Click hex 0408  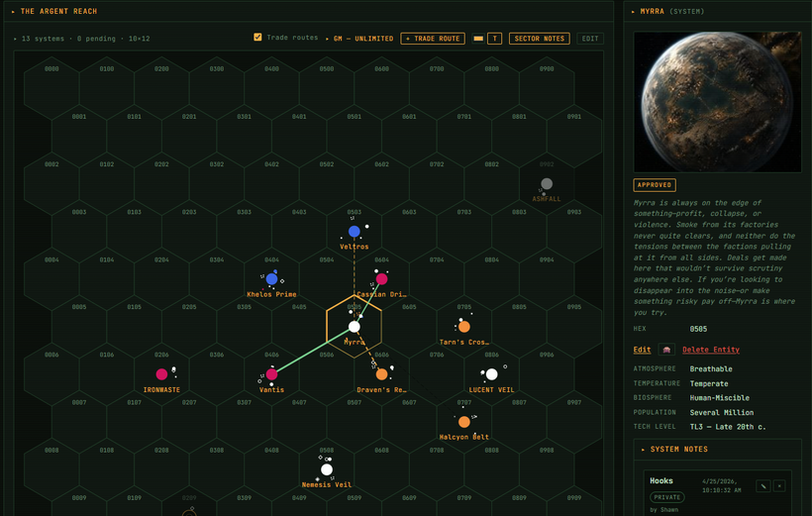pyautogui.click(x=271, y=469)
